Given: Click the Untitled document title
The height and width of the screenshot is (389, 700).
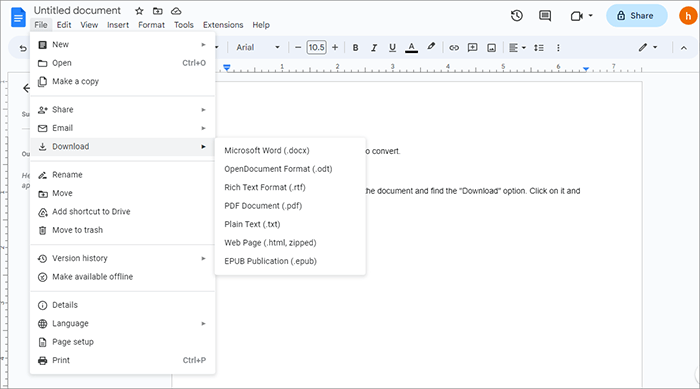Looking at the screenshot, I should 77,10.
